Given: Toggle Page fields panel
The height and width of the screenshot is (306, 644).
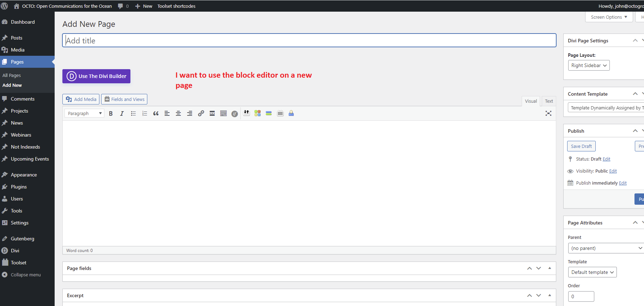Looking at the screenshot, I should click(x=550, y=268).
